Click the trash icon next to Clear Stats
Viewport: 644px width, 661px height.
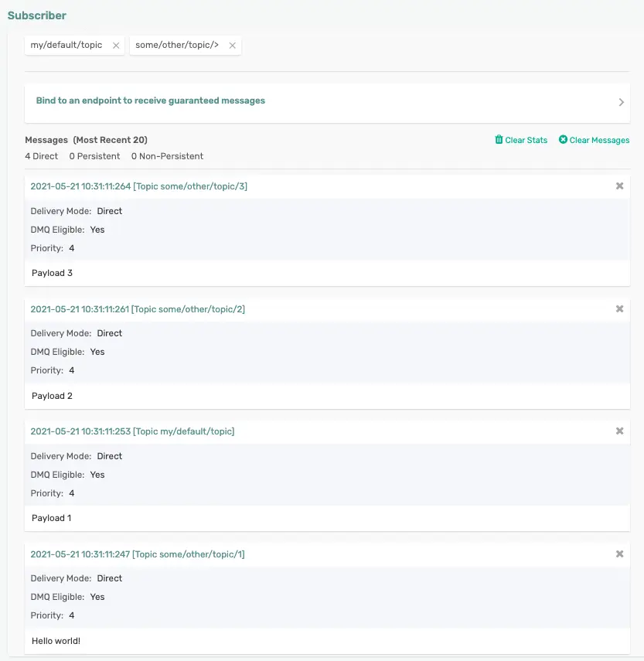click(499, 140)
